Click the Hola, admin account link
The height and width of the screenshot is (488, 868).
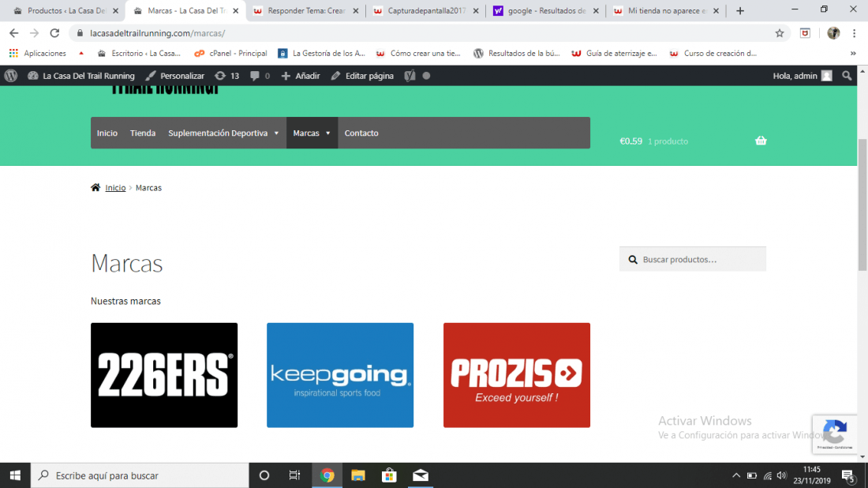803,76
